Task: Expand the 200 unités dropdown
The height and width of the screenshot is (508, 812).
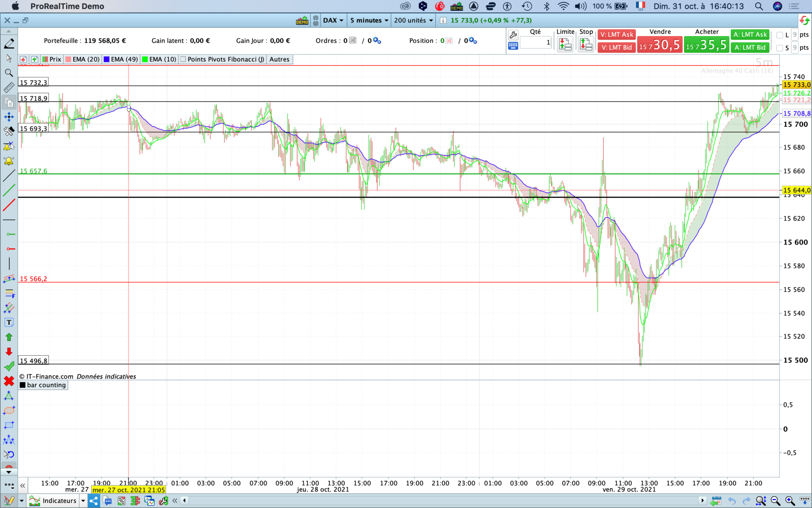Action: (413, 20)
